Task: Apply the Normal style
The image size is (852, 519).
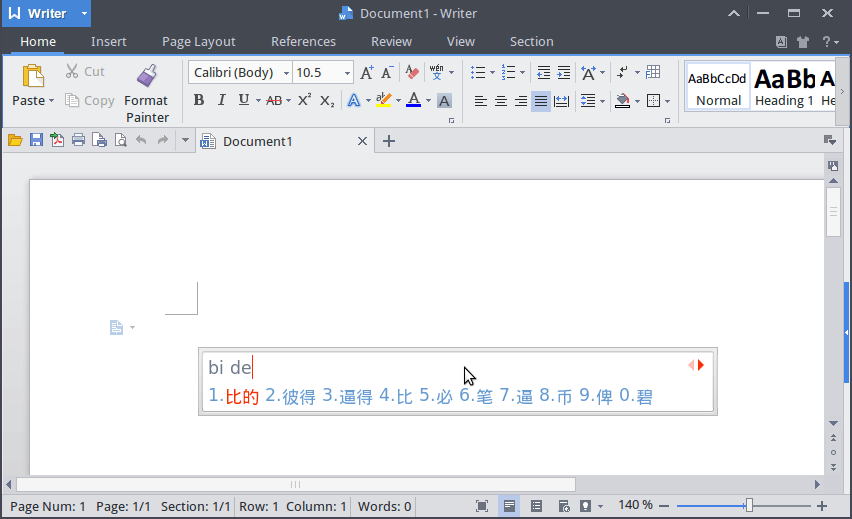Action: pyautogui.click(x=718, y=87)
